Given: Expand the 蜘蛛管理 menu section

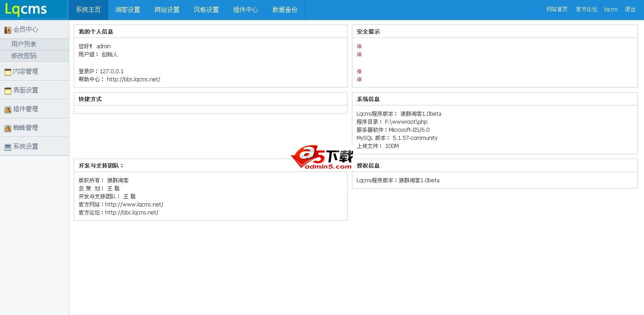Looking at the screenshot, I should click(34, 128).
